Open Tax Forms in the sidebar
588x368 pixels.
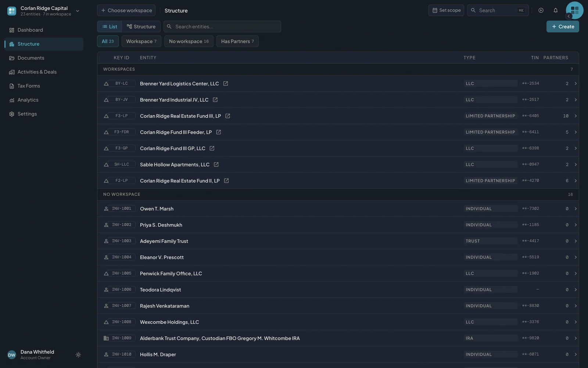44,86
